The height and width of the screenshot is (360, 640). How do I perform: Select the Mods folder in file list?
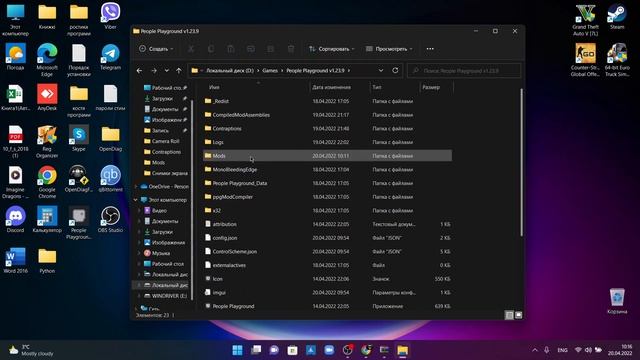(327, 156)
